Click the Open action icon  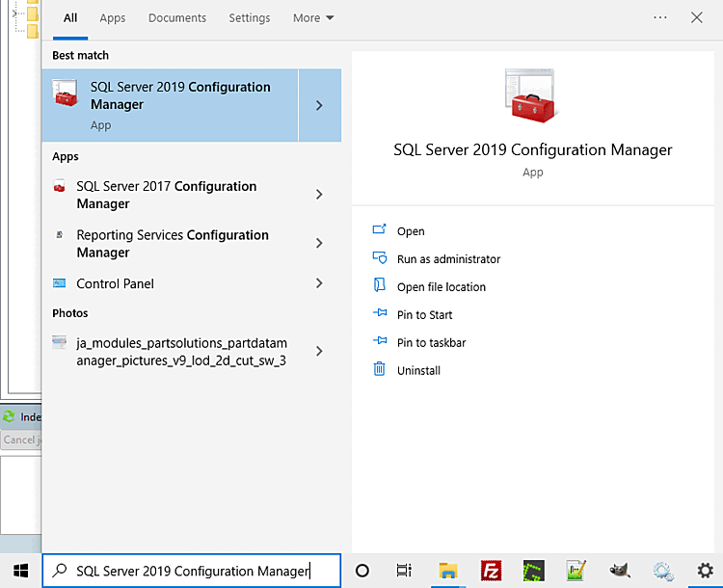pos(379,230)
